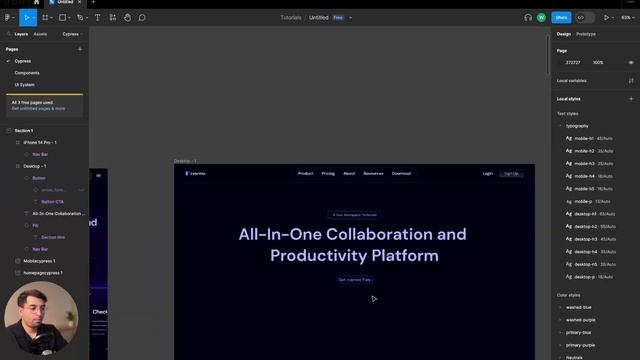Expand washed-purple color styles folder

point(560,320)
